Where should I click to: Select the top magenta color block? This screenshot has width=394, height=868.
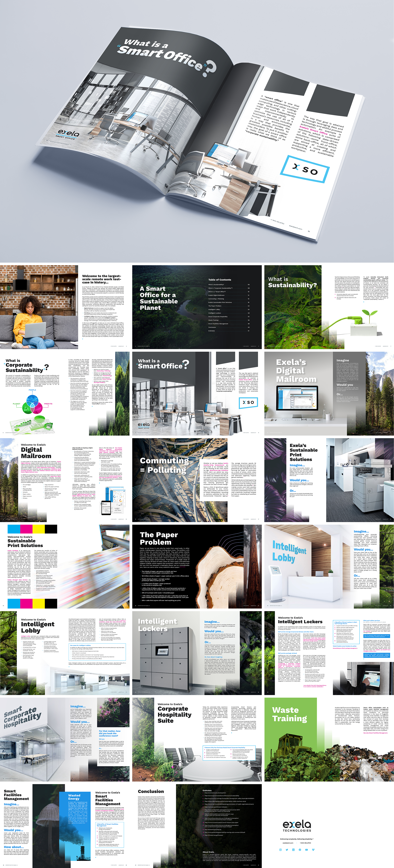tap(27, 529)
